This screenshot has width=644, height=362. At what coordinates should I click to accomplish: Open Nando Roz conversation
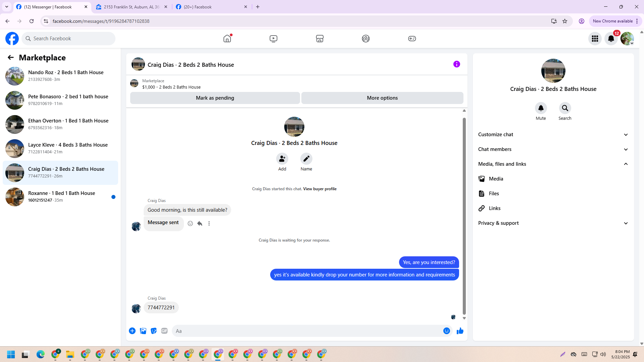(60, 76)
